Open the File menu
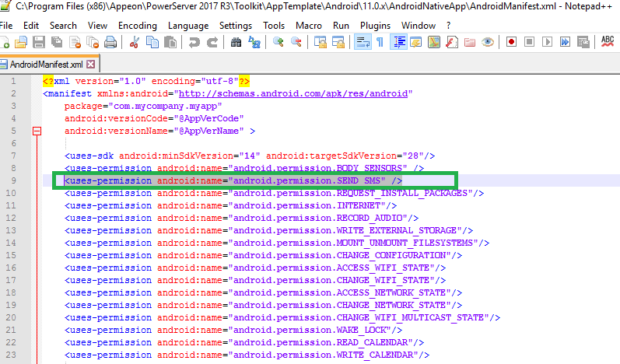The image size is (620, 364). (x=6, y=26)
